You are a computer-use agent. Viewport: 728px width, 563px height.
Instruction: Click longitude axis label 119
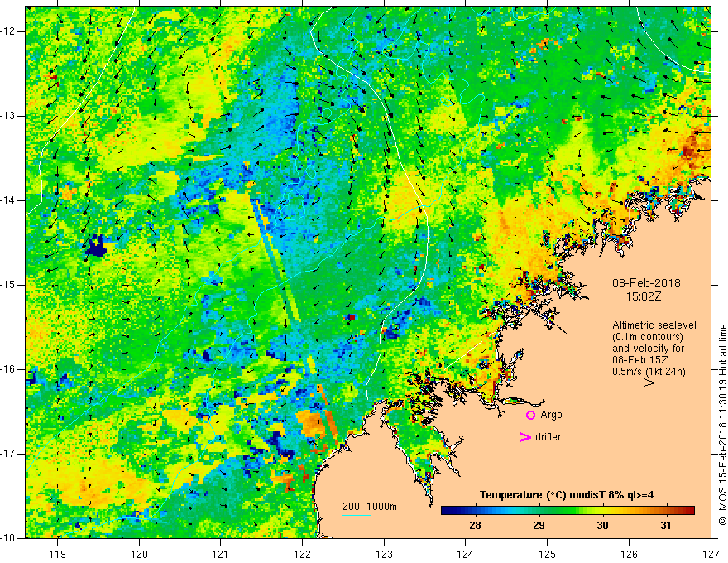(x=58, y=554)
